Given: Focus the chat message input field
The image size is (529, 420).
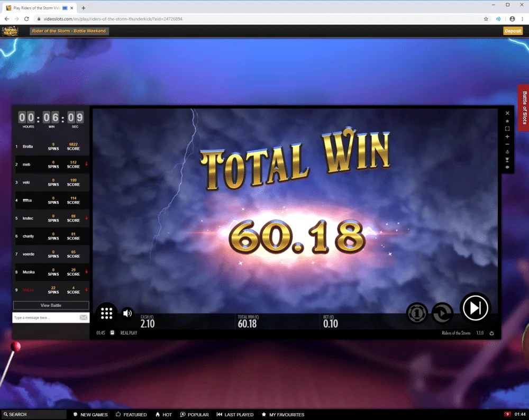Looking at the screenshot, I should coord(45,318).
